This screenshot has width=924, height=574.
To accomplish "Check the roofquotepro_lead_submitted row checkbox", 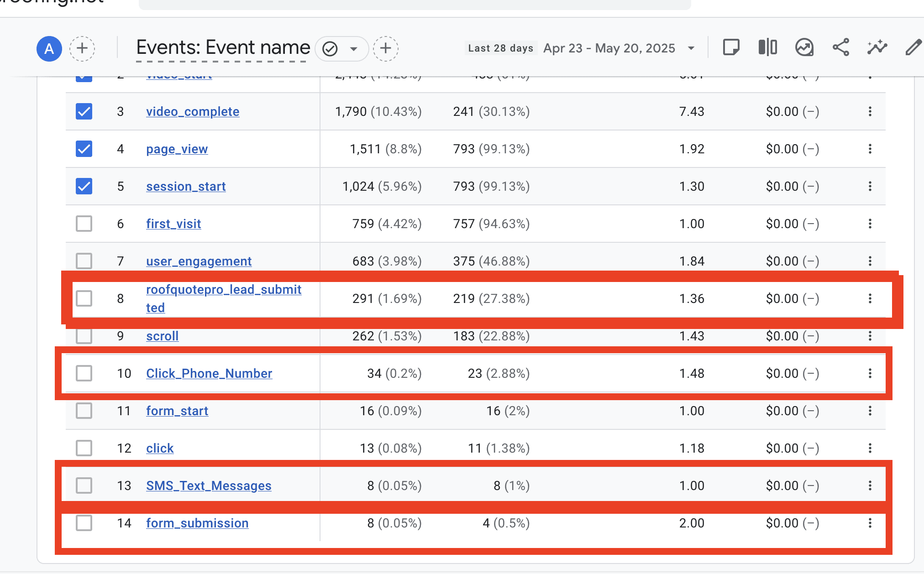I will point(84,298).
